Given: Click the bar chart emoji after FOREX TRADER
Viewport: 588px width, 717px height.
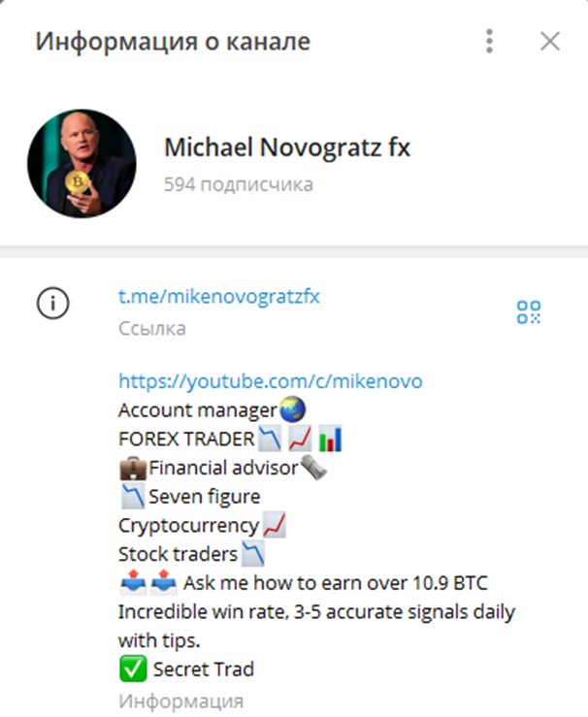Looking at the screenshot, I should click(330, 439).
